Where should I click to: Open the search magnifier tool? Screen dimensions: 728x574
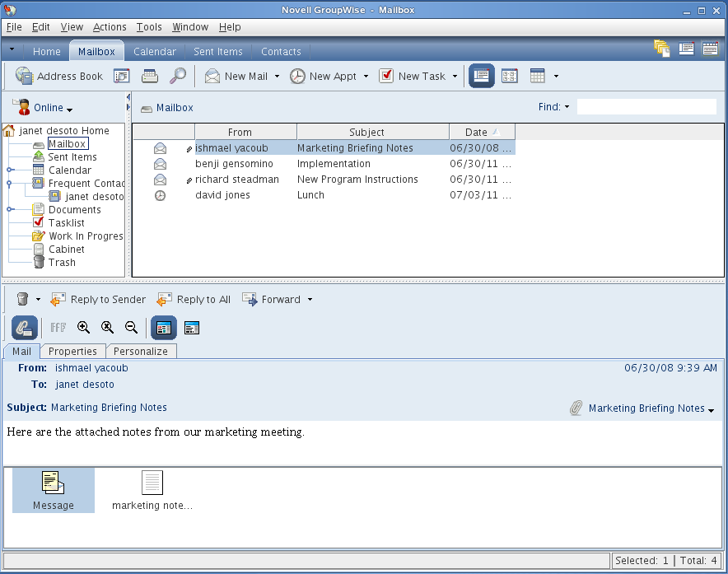click(177, 76)
